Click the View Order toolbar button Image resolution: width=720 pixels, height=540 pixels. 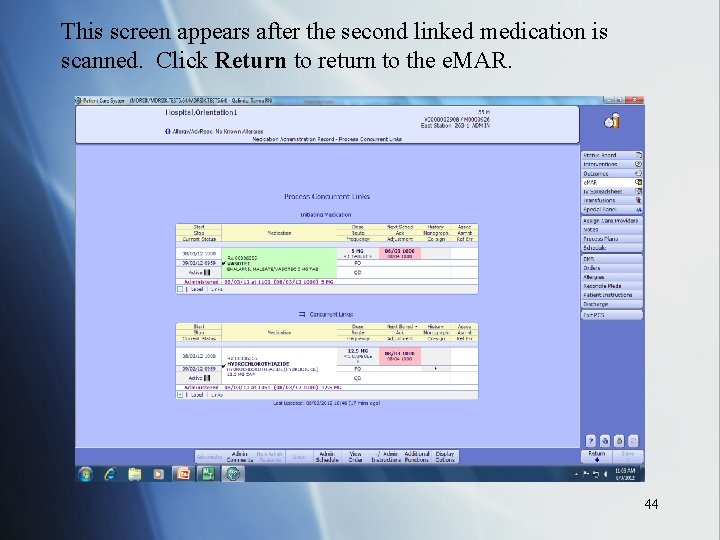pos(355,456)
